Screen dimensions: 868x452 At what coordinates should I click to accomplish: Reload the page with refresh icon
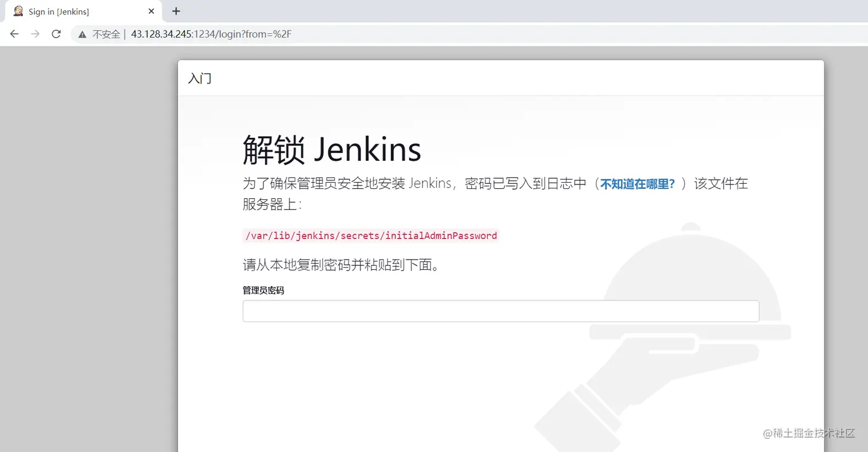[x=56, y=34]
